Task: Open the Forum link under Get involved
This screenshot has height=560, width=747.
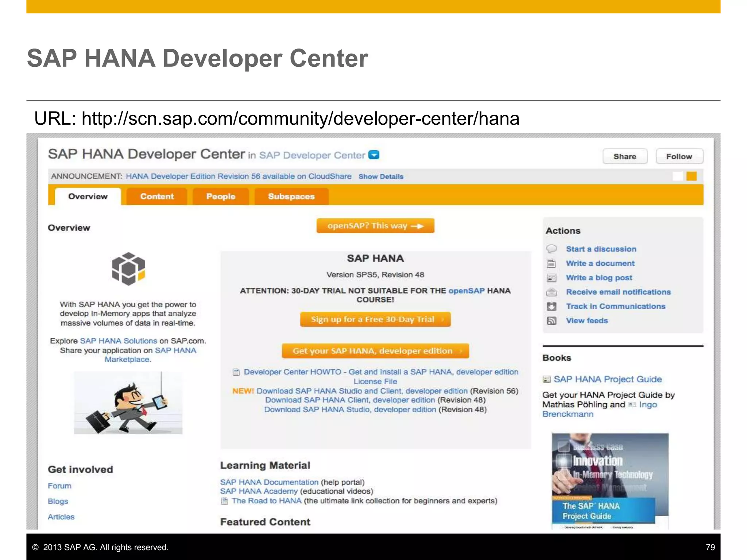Action: coord(59,486)
